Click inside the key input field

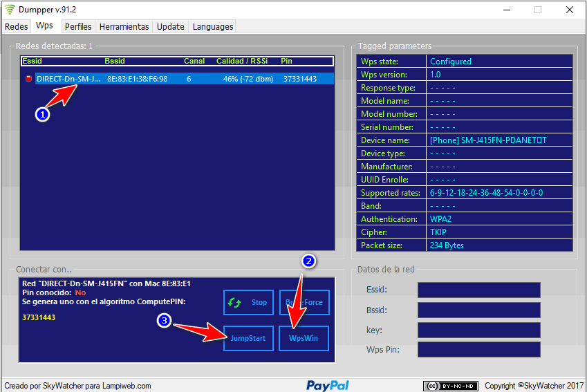tap(479, 330)
